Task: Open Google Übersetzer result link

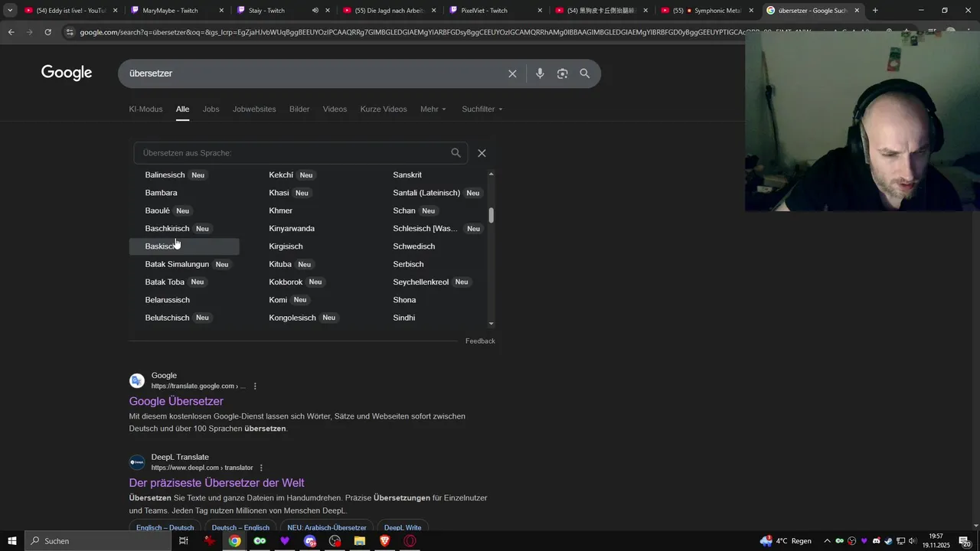Action: (x=176, y=401)
